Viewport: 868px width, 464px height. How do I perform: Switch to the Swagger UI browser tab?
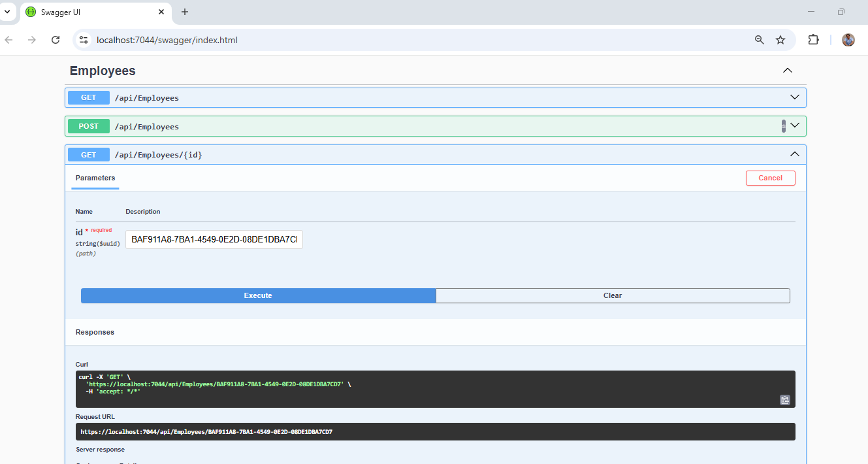pos(91,12)
